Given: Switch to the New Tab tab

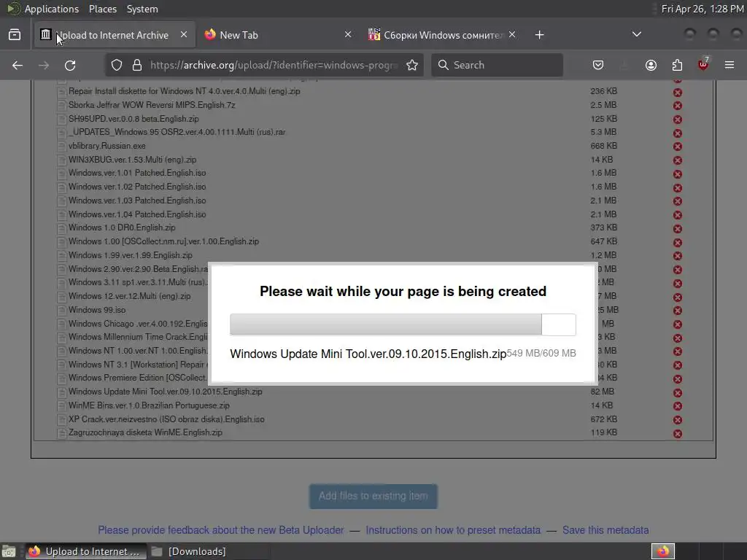Looking at the screenshot, I should click(x=278, y=35).
